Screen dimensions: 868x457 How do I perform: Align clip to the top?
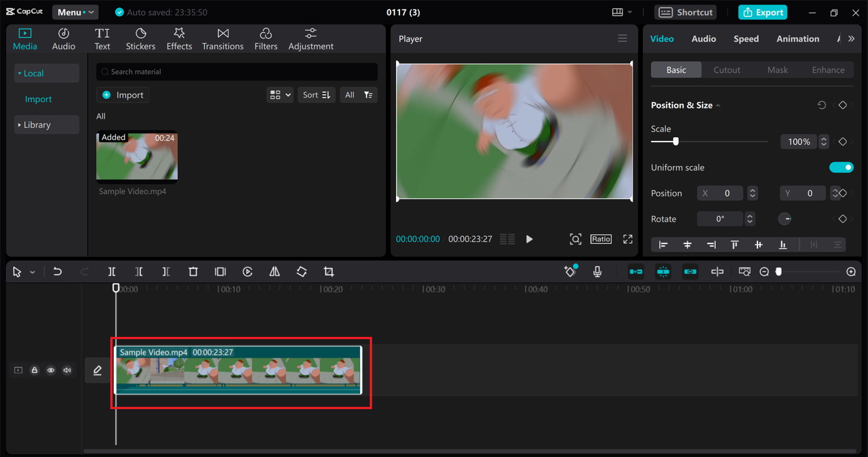click(x=734, y=245)
